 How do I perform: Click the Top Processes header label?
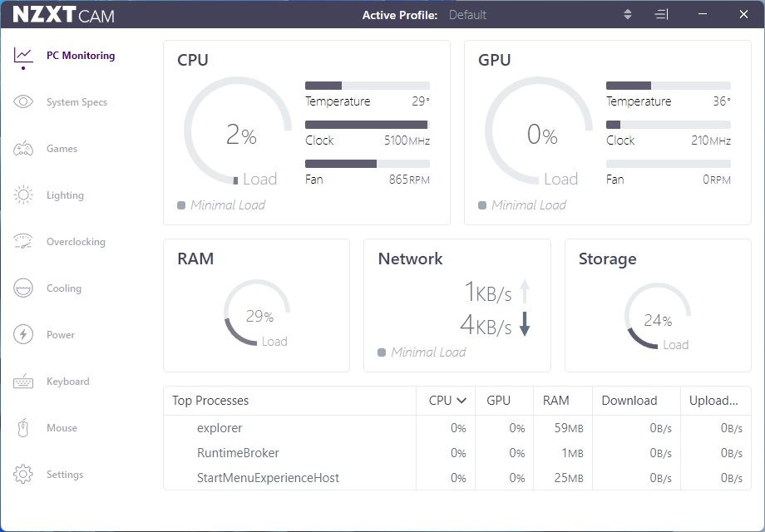pyautogui.click(x=210, y=401)
